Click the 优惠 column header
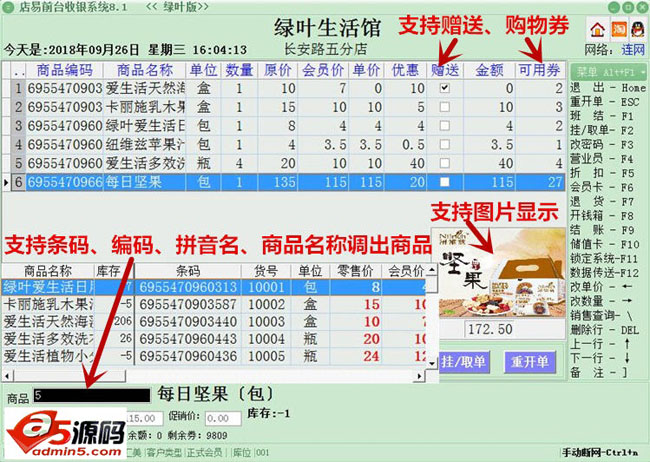 pos(405,70)
